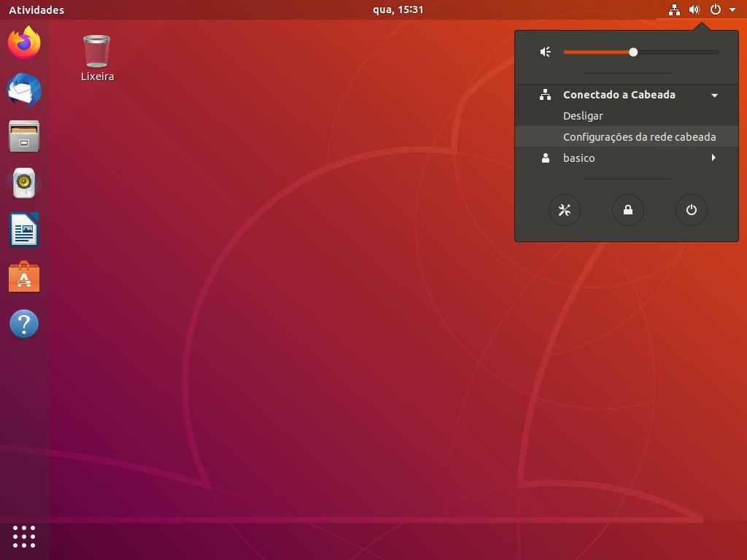Click wired network icon in the system menu

[x=546, y=95]
